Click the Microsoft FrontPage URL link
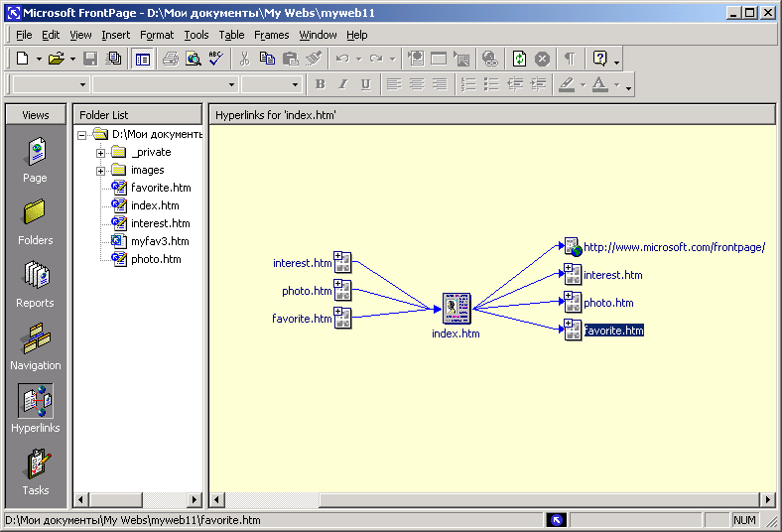The height and width of the screenshot is (532, 782). (674, 247)
